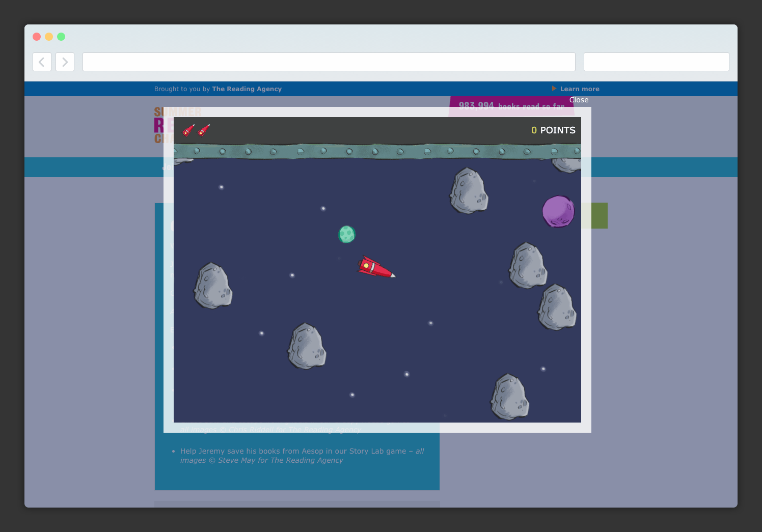The height and width of the screenshot is (532, 762).
Task: Open The Reading Agency link
Action: (x=247, y=89)
